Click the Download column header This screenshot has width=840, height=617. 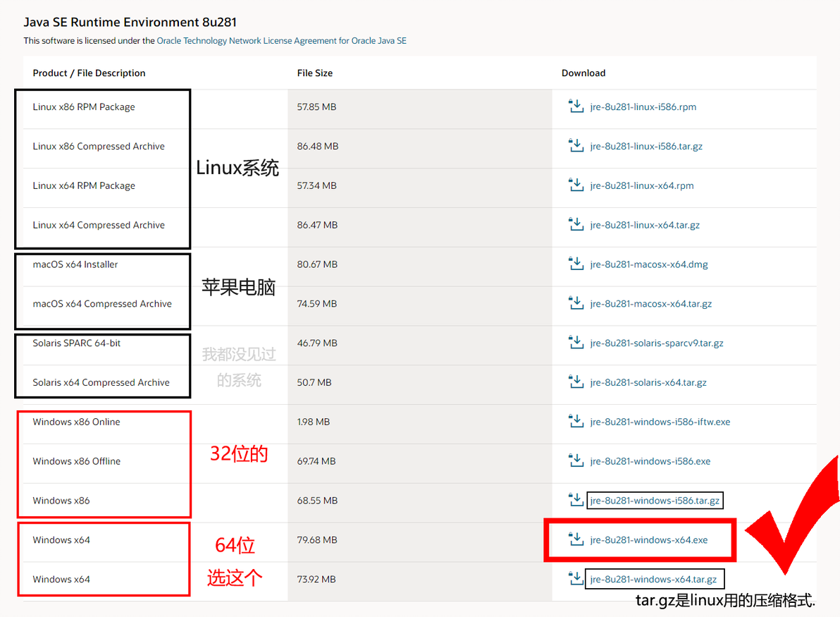[x=583, y=73]
